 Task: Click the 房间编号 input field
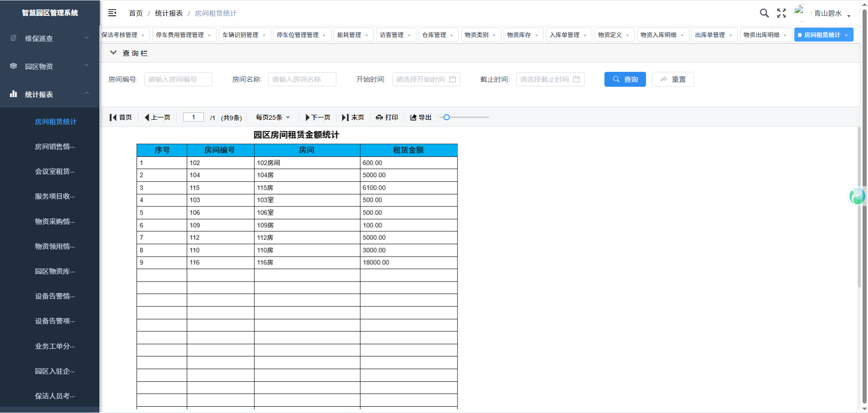pos(178,80)
